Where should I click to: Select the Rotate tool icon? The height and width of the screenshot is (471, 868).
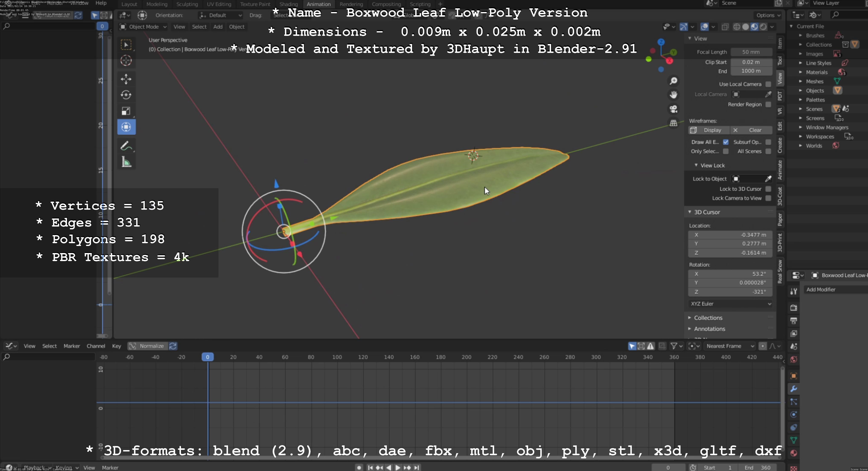point(126,95)
